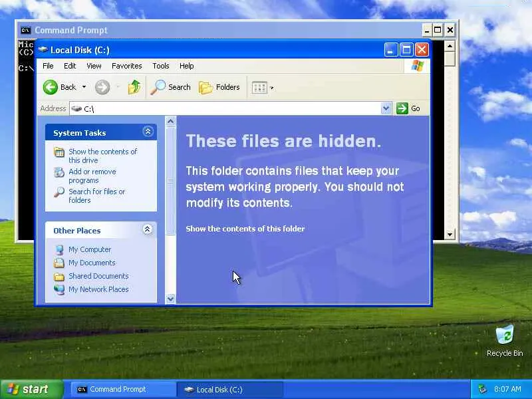Click Command Prompt scrollbar up arrow
This screenshot has width=532, height=399.
450,45
